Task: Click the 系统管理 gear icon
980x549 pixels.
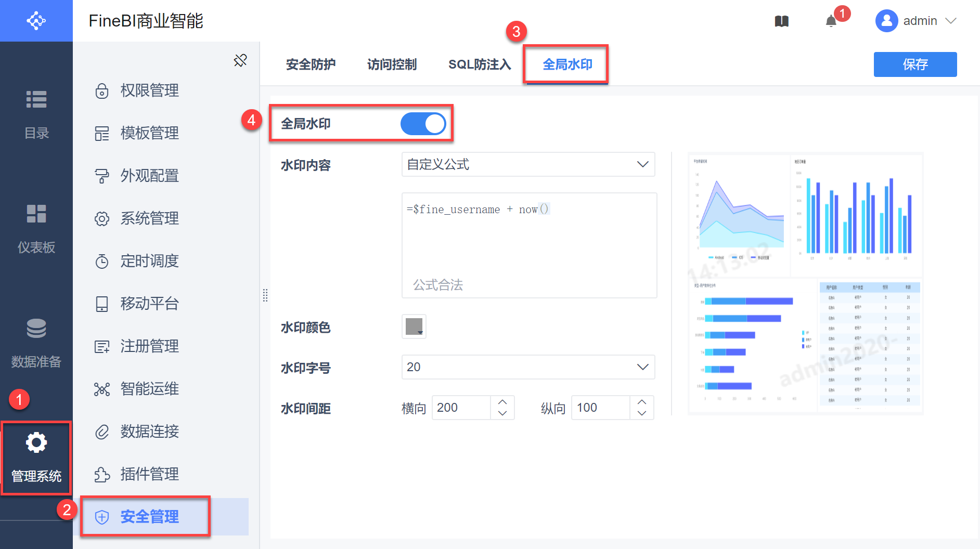Action: (x=102, y=219)
